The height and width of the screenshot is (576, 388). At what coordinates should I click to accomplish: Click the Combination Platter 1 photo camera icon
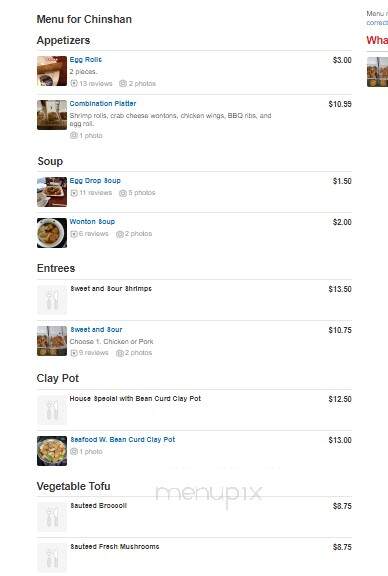74,136
